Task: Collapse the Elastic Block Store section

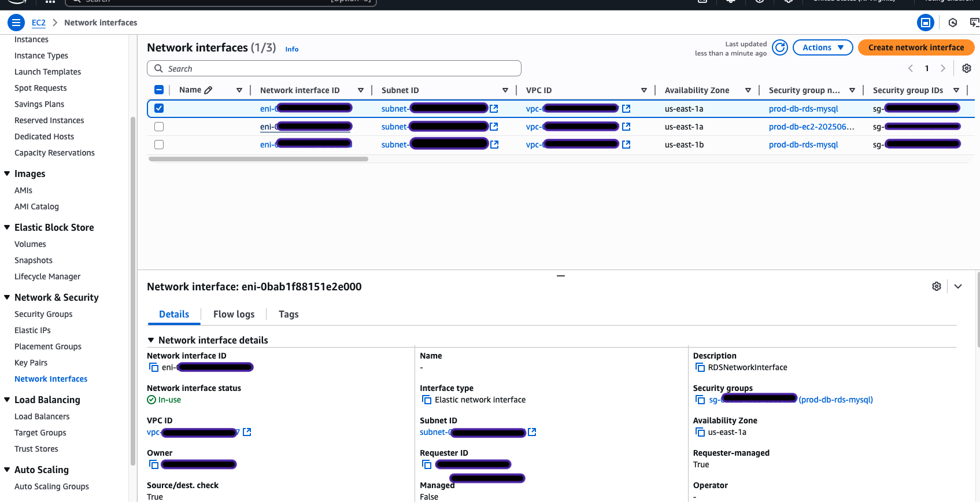Action: (x=7, y=227)
